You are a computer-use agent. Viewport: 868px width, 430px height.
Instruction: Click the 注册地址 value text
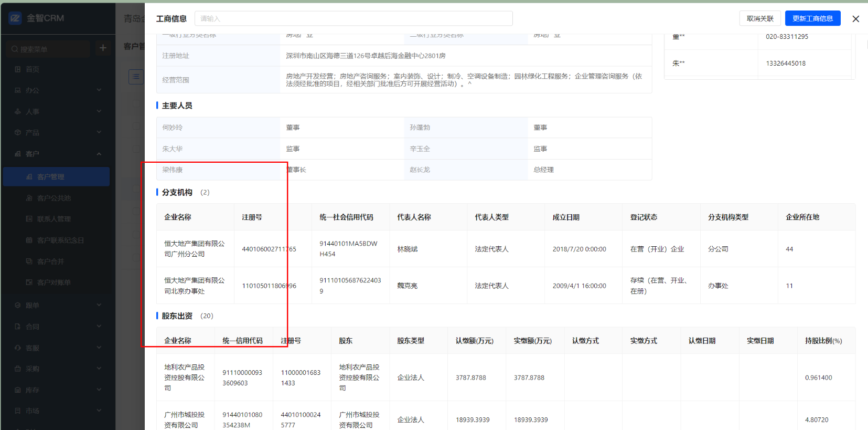pyautogui.click(x=366, y=56)
